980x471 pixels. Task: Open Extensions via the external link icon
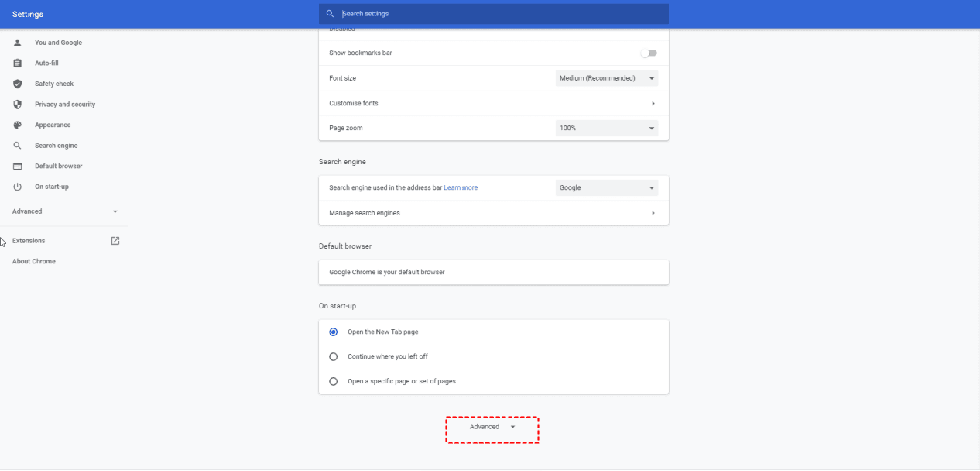[x=115, y=241]
